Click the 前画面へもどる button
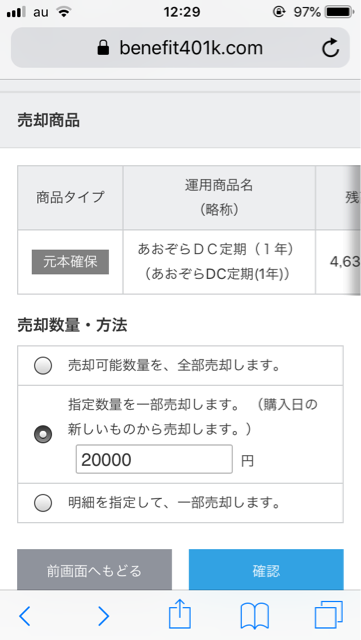Image resolution: width=361 pixels, height=640 pixels. pyautogui.click(x=94, y=570)
